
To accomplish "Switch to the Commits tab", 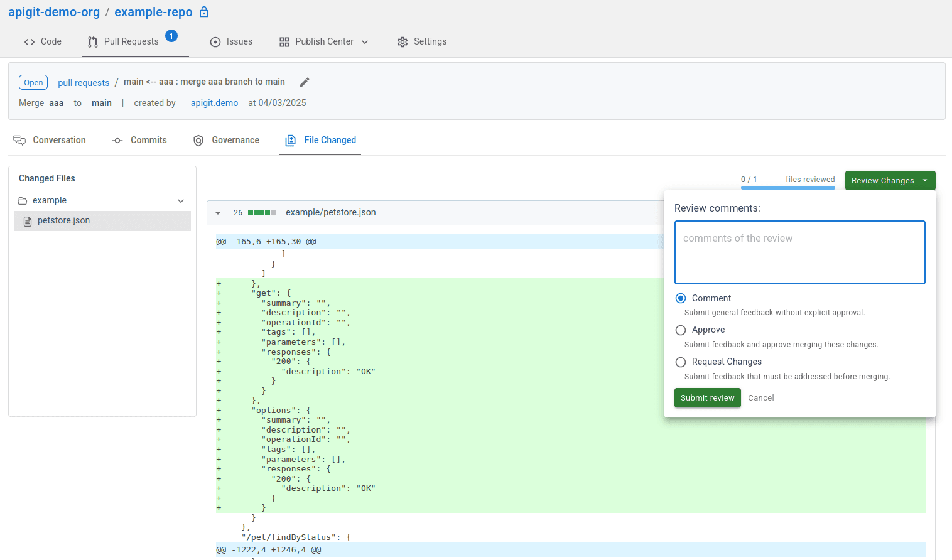I will [x=139, y=140].
